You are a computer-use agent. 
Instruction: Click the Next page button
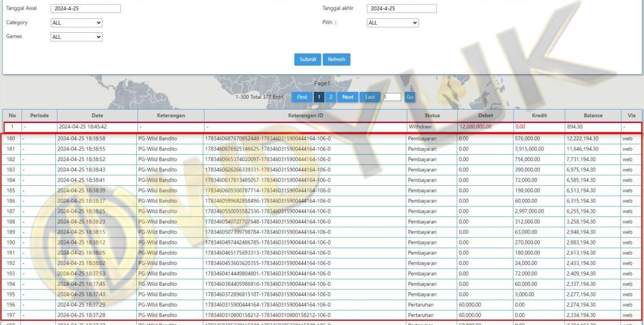tap(348, 97)
